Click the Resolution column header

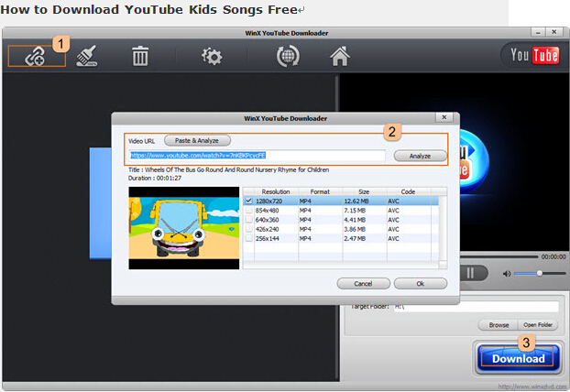(276, 191)
